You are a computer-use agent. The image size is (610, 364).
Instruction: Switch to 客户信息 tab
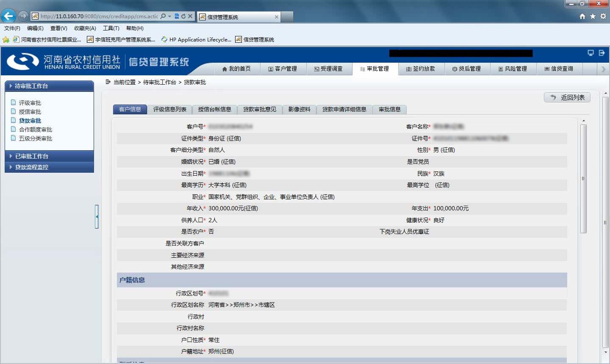[130, 109]
